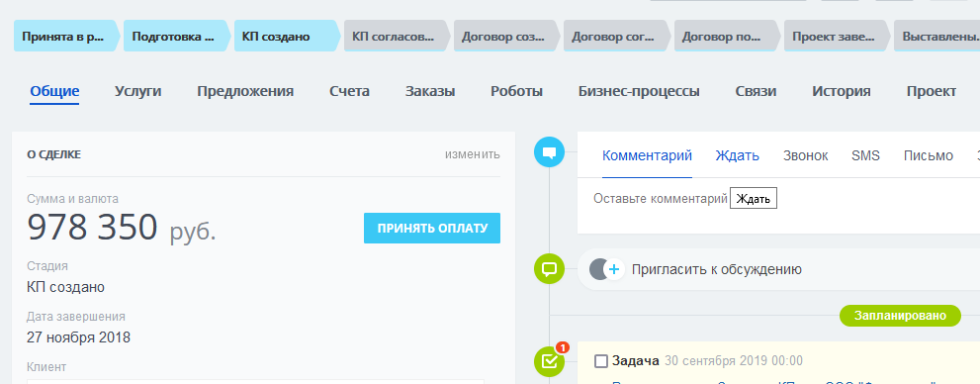Select the Подготовка stage in pipeline
Screen dimensions: 980x384
pos(177,37)
